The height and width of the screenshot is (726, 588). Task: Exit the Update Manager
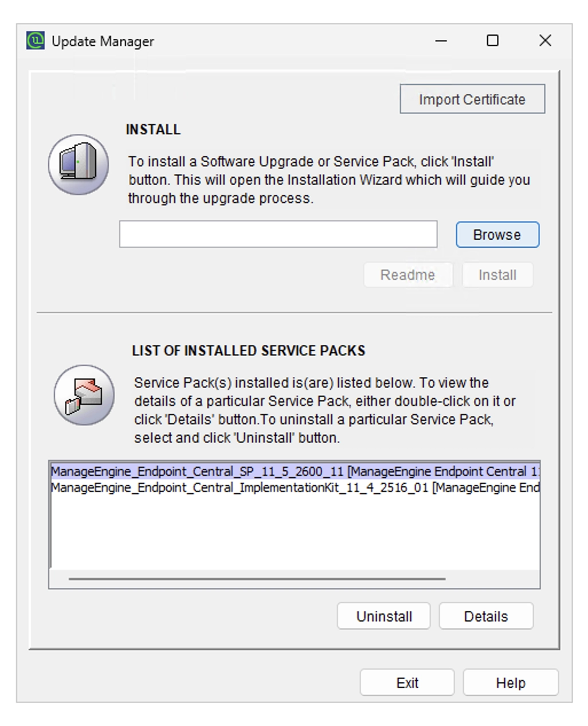pos(407,682)
